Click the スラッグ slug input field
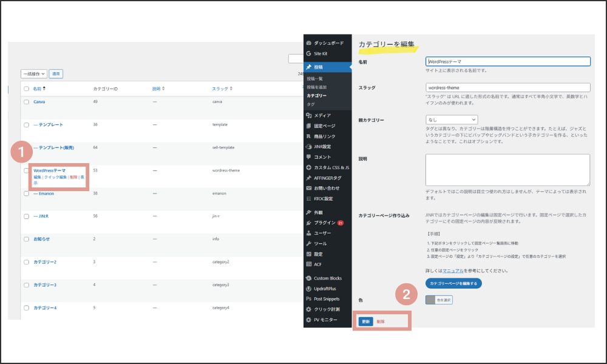This screenshot has height=364, width=607. 508,87
